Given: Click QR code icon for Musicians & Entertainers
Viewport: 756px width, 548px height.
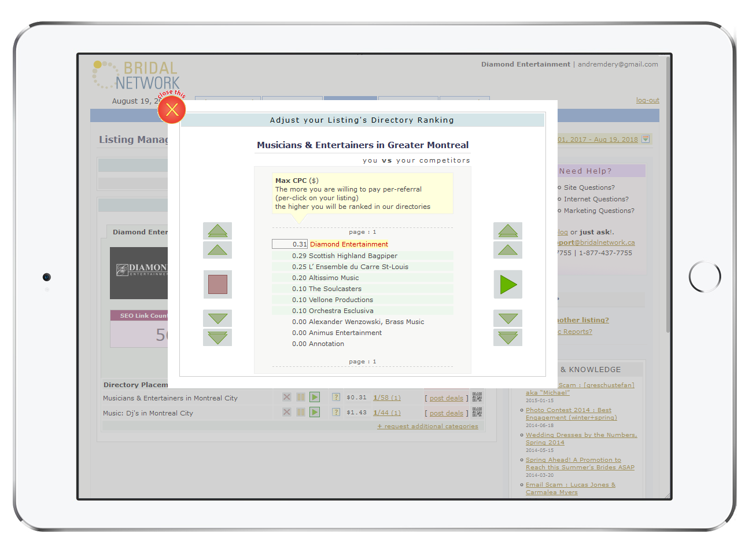Looking at the screenshot, I should point(477,397).
